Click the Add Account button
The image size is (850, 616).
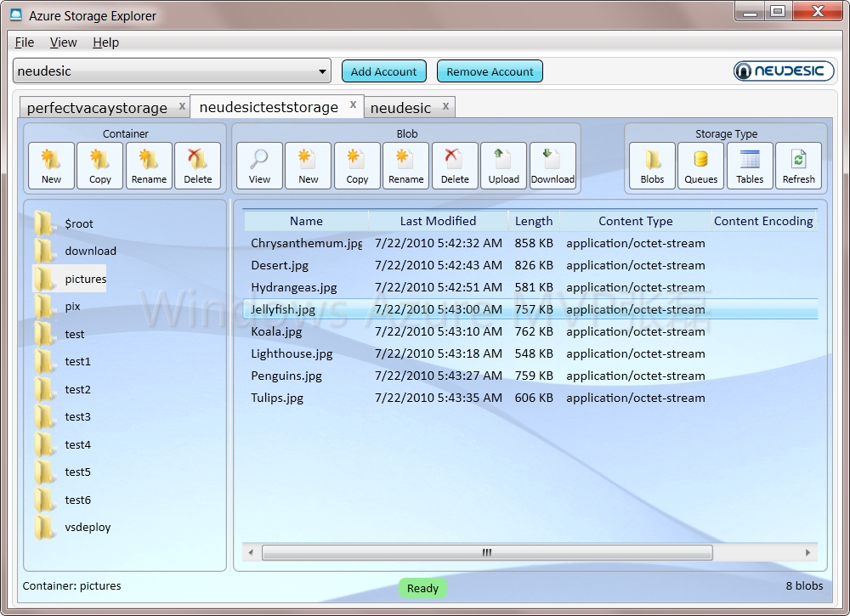pos(384,71)
